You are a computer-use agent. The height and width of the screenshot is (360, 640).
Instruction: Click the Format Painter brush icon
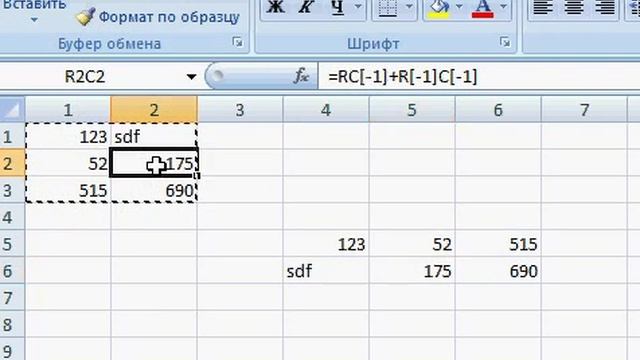click(85, 17)
